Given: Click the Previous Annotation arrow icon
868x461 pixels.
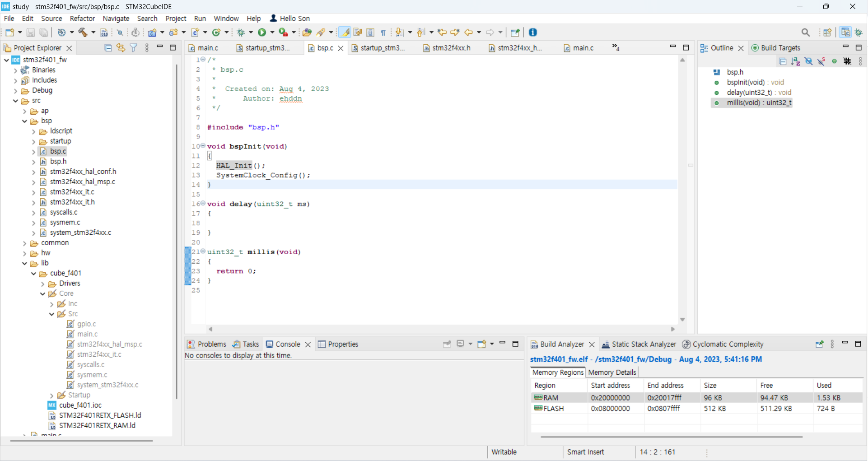Looking at the screenshot, I should coord(421,33).
